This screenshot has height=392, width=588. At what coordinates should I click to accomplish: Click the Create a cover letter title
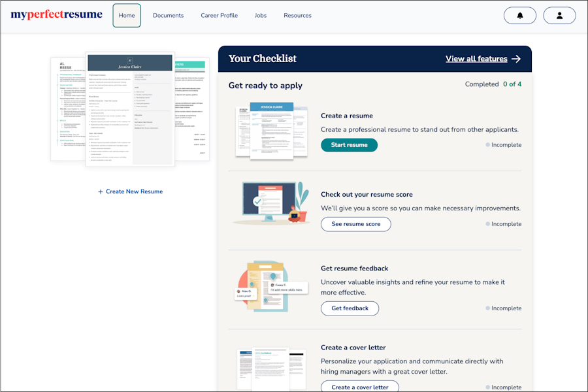[353, 348]
